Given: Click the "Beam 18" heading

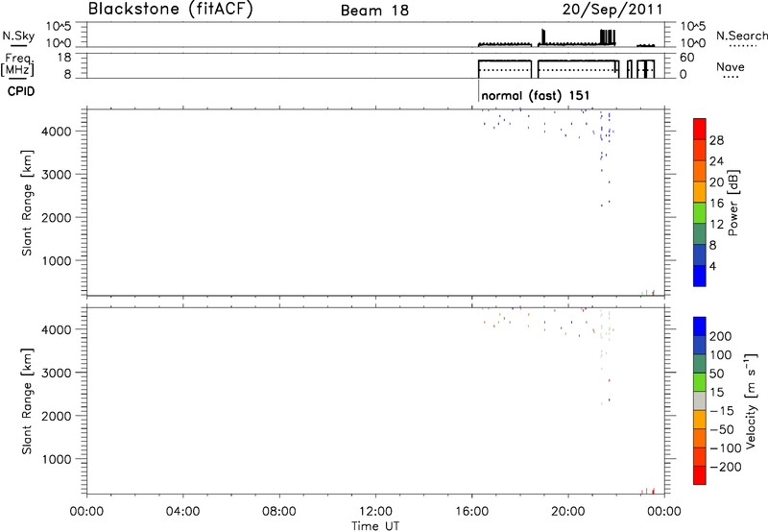Looking at the screenshot, I should pyautogui.click(x=374, y=11).
